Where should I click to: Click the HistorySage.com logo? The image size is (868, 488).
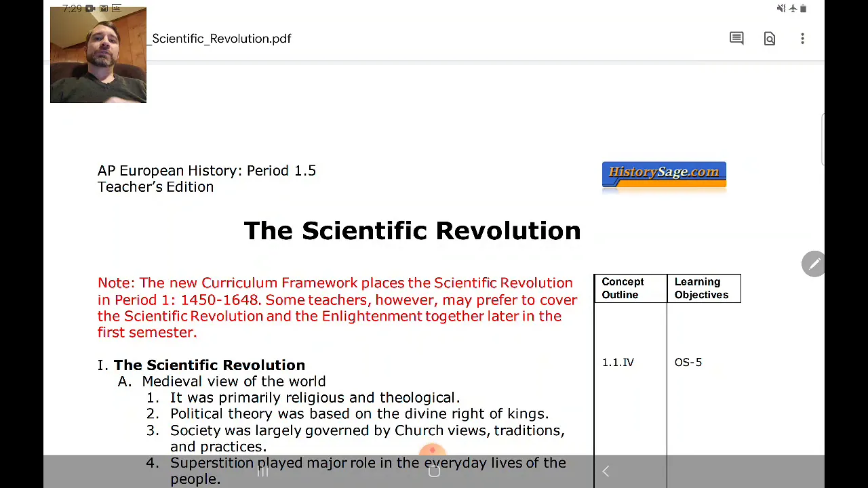coord(664,176)
